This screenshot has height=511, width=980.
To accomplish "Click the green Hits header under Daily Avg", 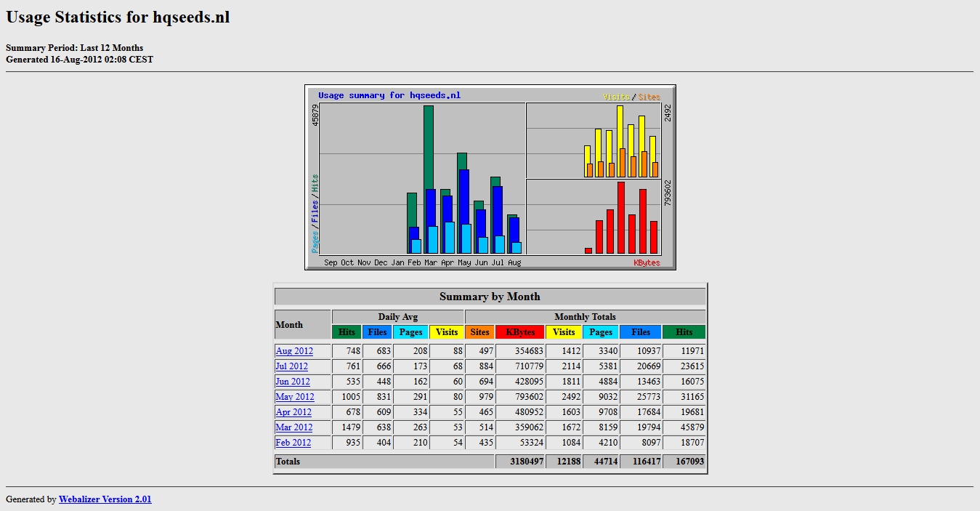I will click(347, 332).
